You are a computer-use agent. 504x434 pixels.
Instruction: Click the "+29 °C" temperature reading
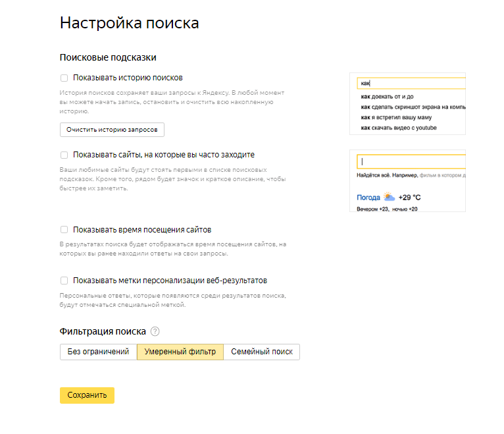(411, 198)
